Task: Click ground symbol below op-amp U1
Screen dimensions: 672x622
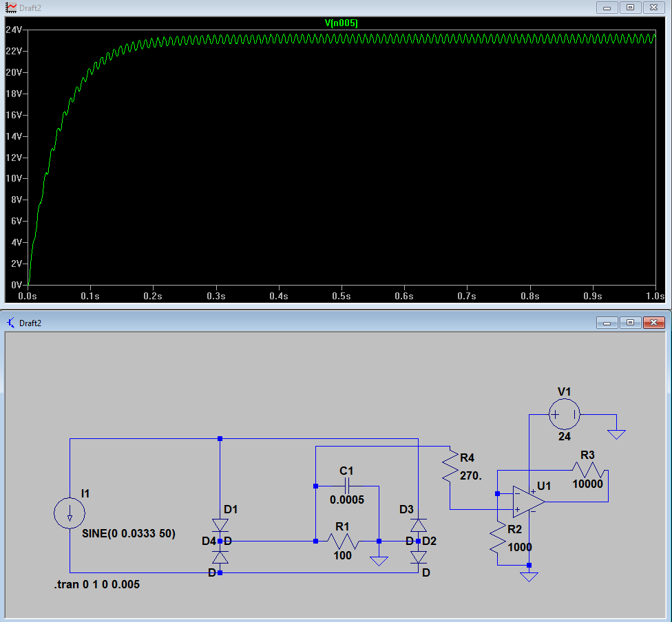Action: click(x=529, y=577)
